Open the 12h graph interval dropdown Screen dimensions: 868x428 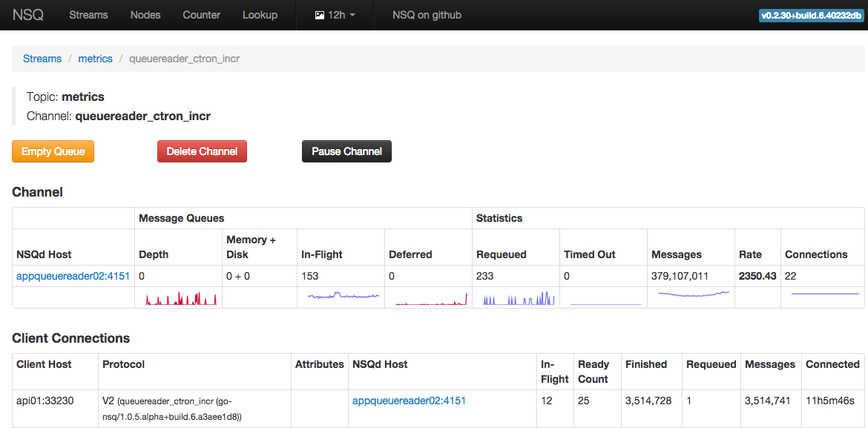click(335, 15)
